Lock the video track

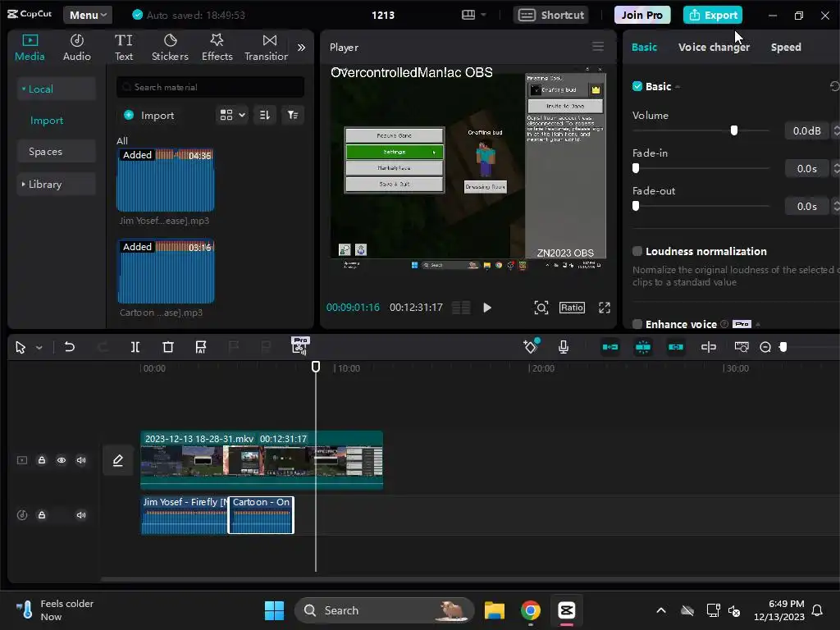(x=42, y=460)
